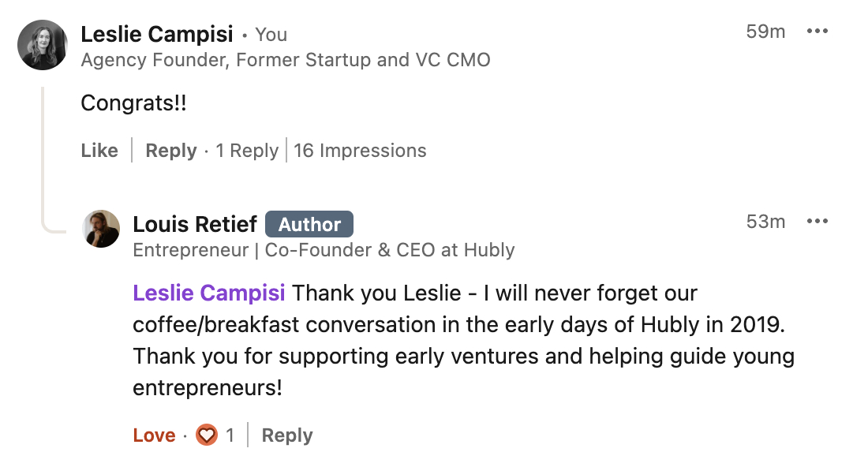Click the Author badge next to Louis Retief

pos(309,225)
